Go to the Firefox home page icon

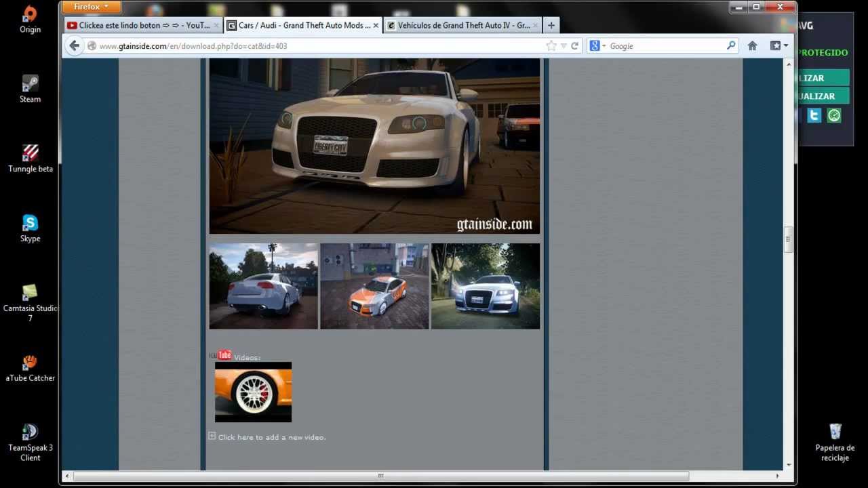coord(752,46)
